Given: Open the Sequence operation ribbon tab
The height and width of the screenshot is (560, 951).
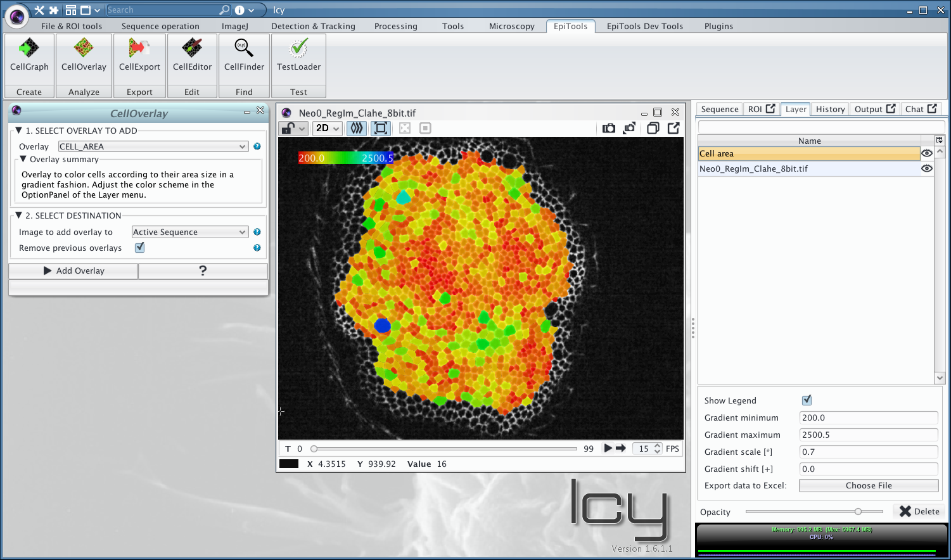Looking at the screenshot, I should pos(160,26).
